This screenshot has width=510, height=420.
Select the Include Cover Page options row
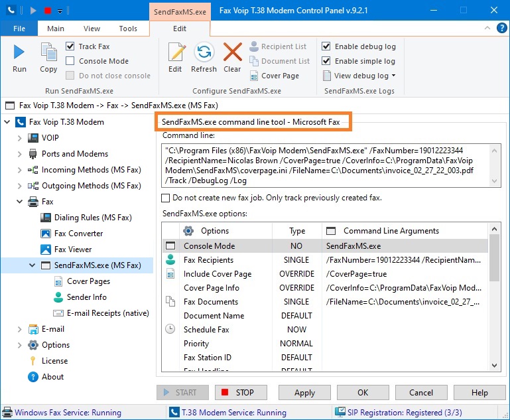325,274
